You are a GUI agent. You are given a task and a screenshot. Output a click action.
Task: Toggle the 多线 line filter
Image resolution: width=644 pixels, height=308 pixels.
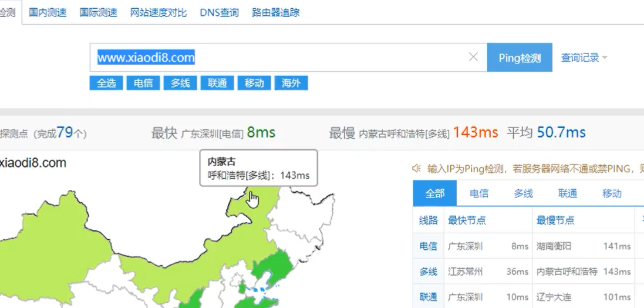pyautogui.click(x=180, y=83)
